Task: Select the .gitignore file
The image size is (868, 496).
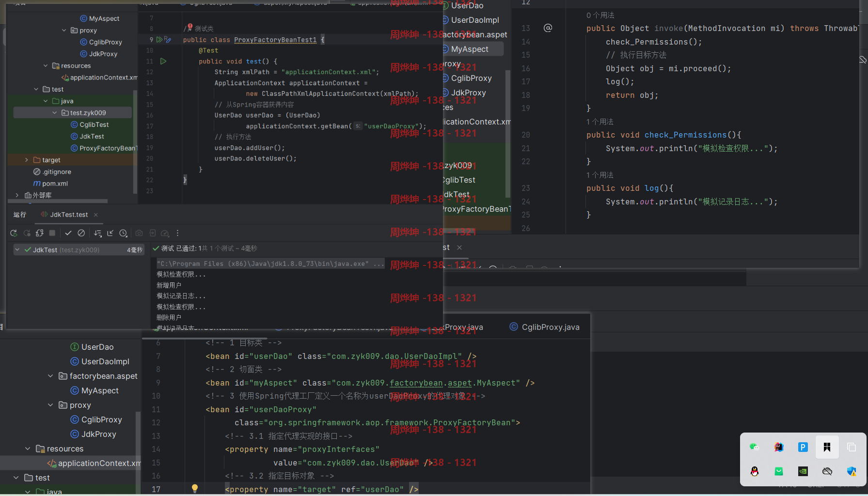Action: (52, 172)
